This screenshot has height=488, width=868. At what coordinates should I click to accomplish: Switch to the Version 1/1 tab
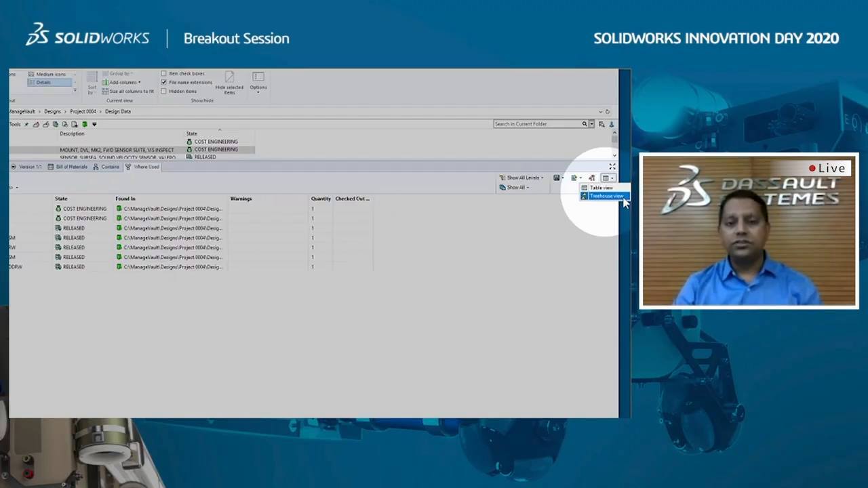(26, 167)
